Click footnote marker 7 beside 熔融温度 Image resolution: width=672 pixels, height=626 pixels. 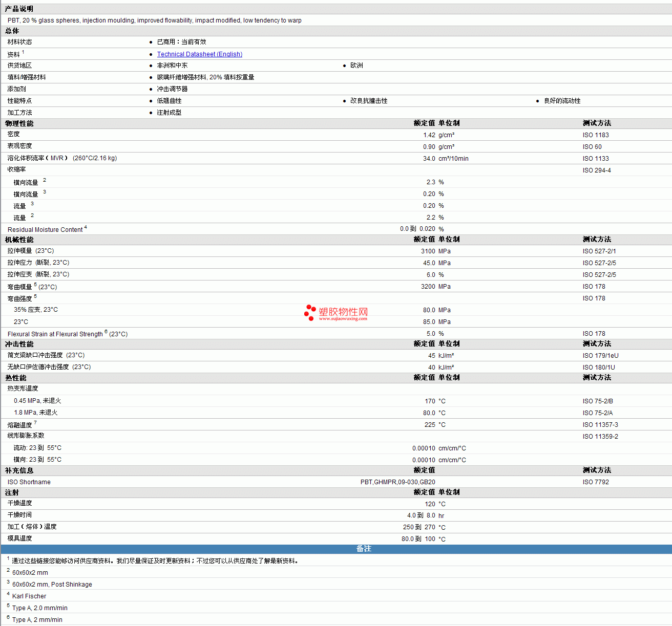[x=35, y=423]
